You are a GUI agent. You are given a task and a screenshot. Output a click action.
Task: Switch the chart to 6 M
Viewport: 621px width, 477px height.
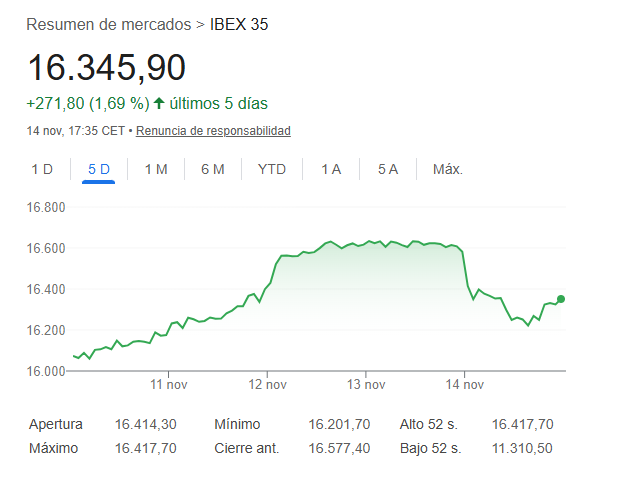(x=212, y=169)
